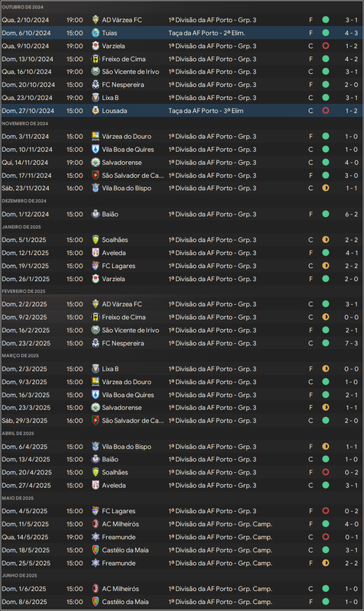Click the Baião badge on 1/12/2024

95,214
